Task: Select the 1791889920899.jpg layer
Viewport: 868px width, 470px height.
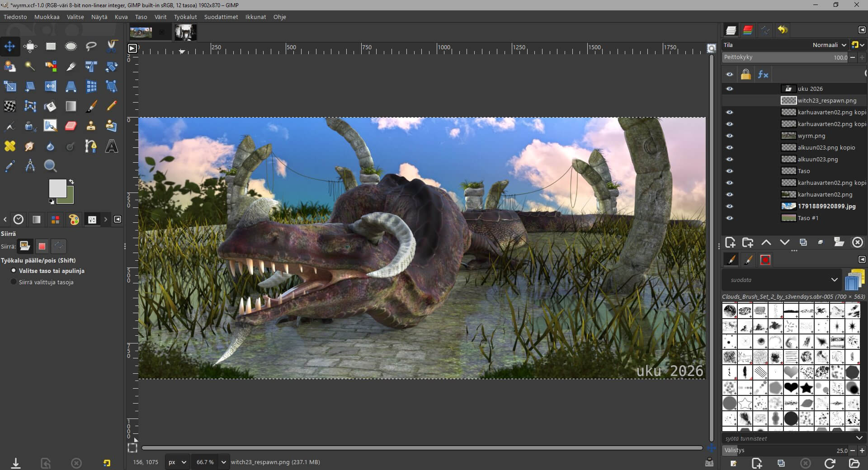Action: point(794,206)
